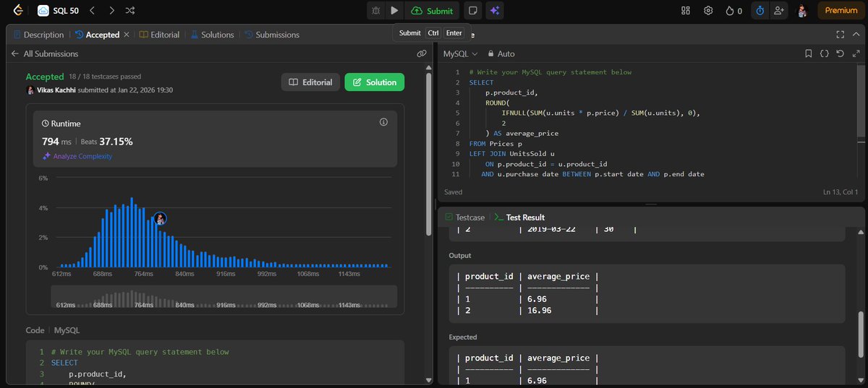Screen dimensions: 868x388
Task: Click editor line 9 LEFT JOIN UnitsSold u
Action: click(x=511, y=153)
